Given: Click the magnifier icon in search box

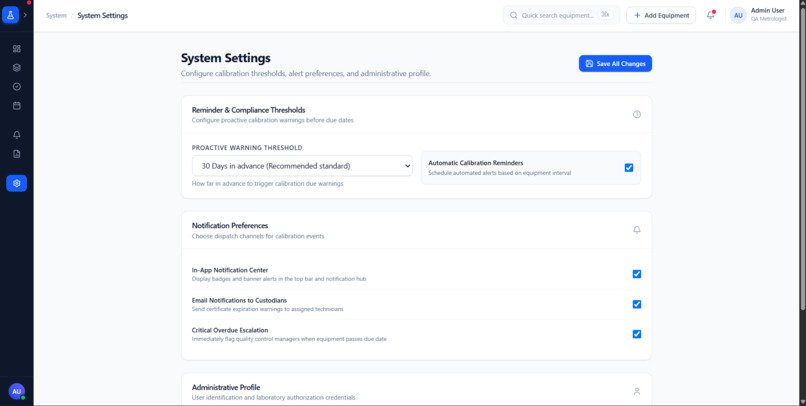Looking at the screenshot, I should tap(513, 15).
